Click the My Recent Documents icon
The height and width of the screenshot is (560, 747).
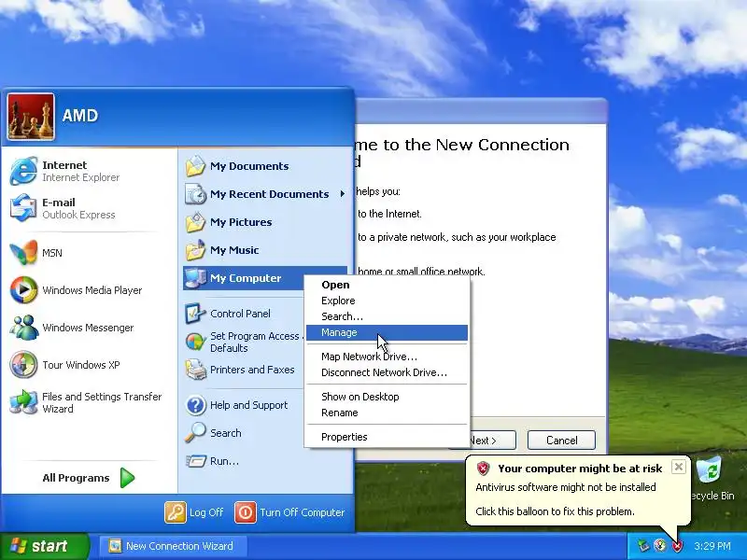pyautogui.click(x=195, y=194)
